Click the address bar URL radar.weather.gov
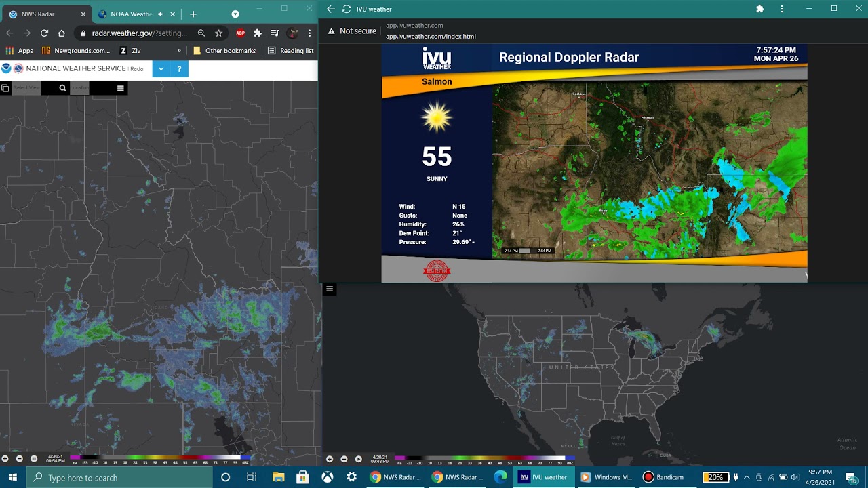Image resolution: width=868 pixels, height=488 pixels. (140, 33)
